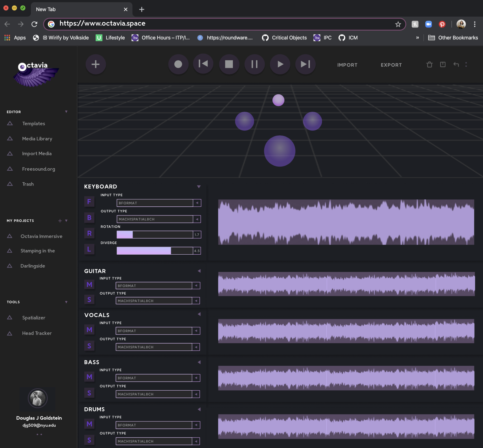Skip to the previous track
Viewport: 483px width, 448px height.
tap(203, 64)
